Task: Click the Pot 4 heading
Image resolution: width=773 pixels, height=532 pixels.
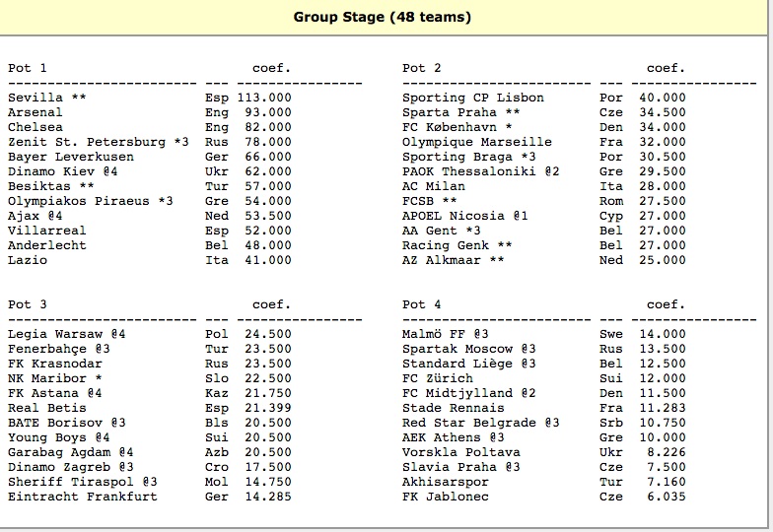Action: (x=422, y=304)
